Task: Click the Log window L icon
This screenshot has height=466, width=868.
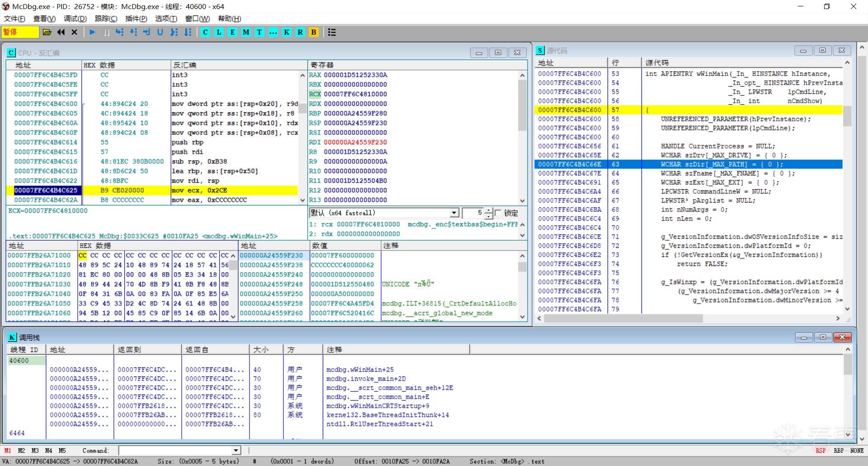Action: 219,32
